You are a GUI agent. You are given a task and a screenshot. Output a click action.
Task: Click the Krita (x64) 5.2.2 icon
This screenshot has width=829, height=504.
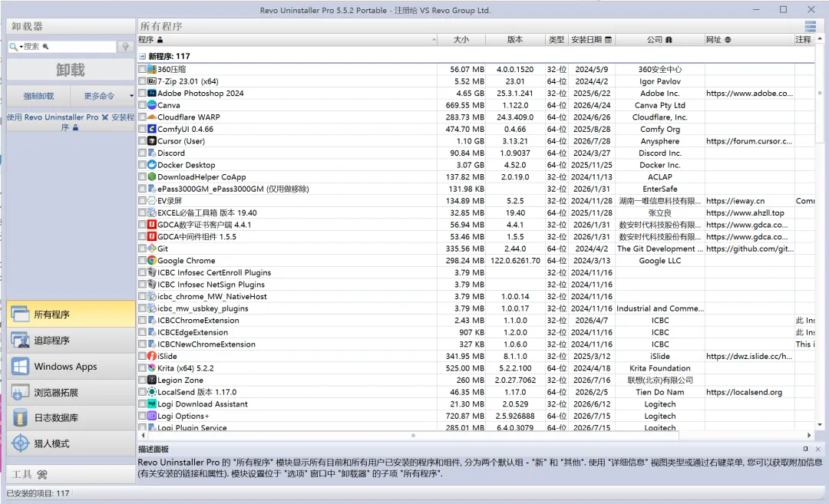(152, 368)
